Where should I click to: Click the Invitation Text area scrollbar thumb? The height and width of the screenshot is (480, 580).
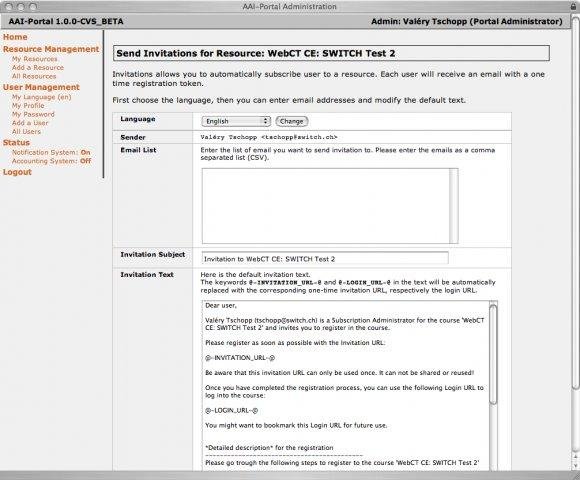493,354
